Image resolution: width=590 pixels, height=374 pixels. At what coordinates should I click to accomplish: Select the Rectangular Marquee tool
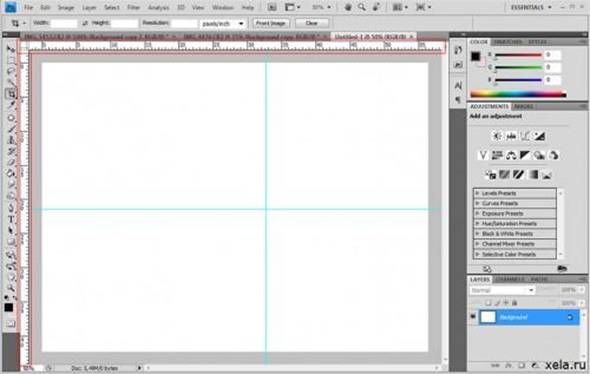coord(11,61)
